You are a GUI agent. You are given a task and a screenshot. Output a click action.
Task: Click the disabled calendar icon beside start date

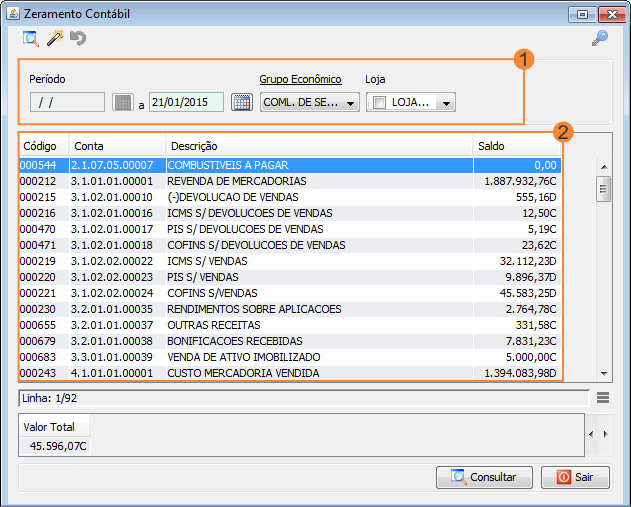(x=123, y=102)
